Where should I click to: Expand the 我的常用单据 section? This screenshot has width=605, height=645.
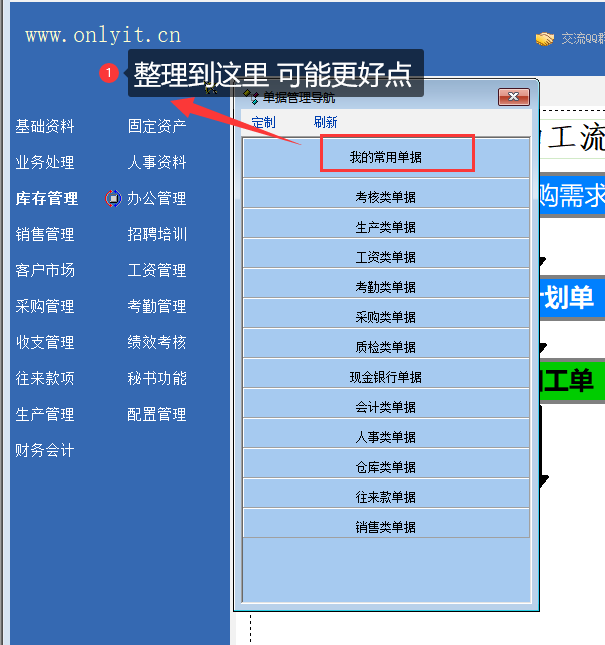click(385, 158)
